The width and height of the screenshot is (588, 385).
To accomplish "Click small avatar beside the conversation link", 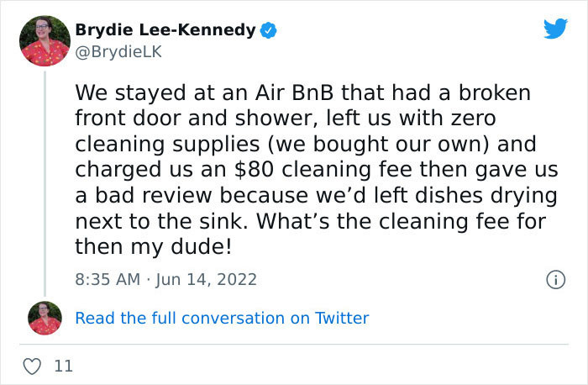I will point(45,318).
